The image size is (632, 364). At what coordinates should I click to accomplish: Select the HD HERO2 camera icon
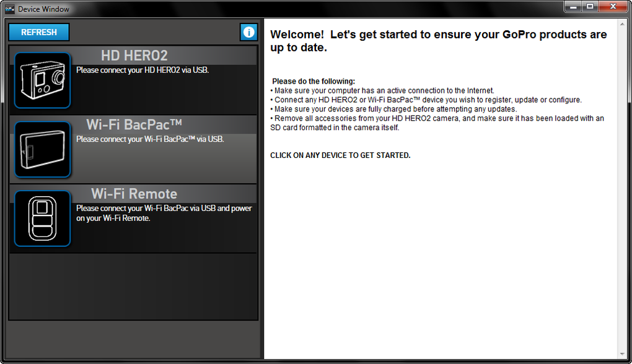pyautogui.click(x=42, y=80)
